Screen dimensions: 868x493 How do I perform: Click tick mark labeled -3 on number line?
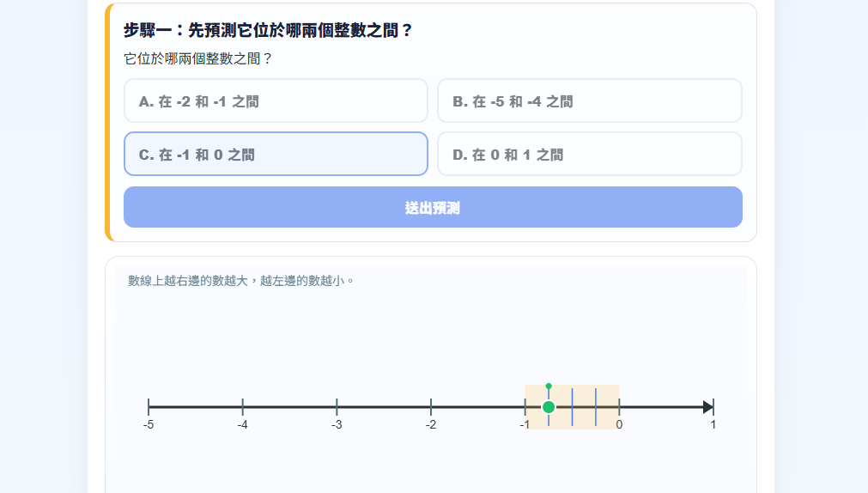(x=337, y=407)
